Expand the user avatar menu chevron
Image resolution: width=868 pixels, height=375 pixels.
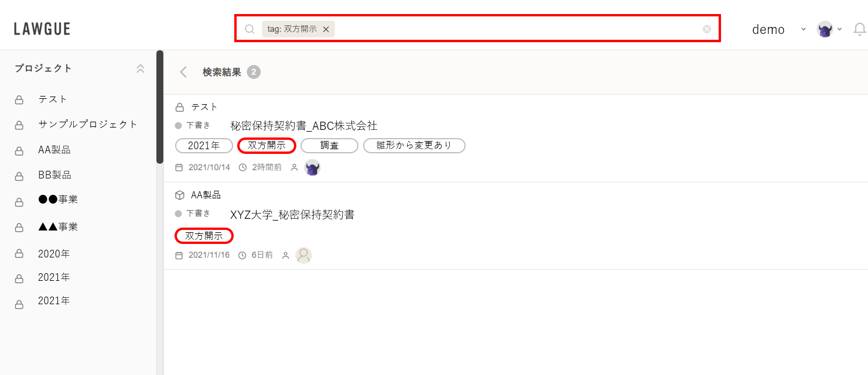click(839, 29)
